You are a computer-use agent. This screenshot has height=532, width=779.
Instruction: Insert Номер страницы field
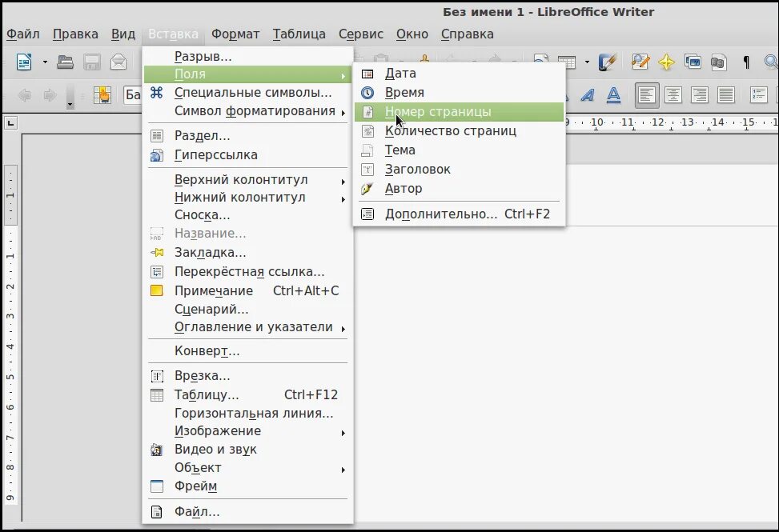click(459, 112)
